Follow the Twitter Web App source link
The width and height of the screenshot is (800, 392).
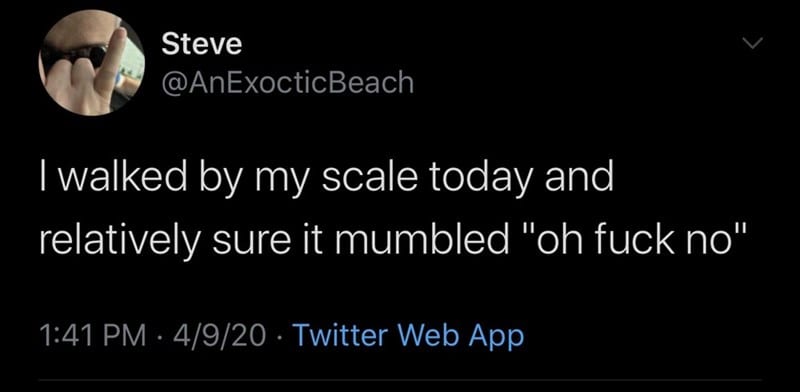click(410, 335)
